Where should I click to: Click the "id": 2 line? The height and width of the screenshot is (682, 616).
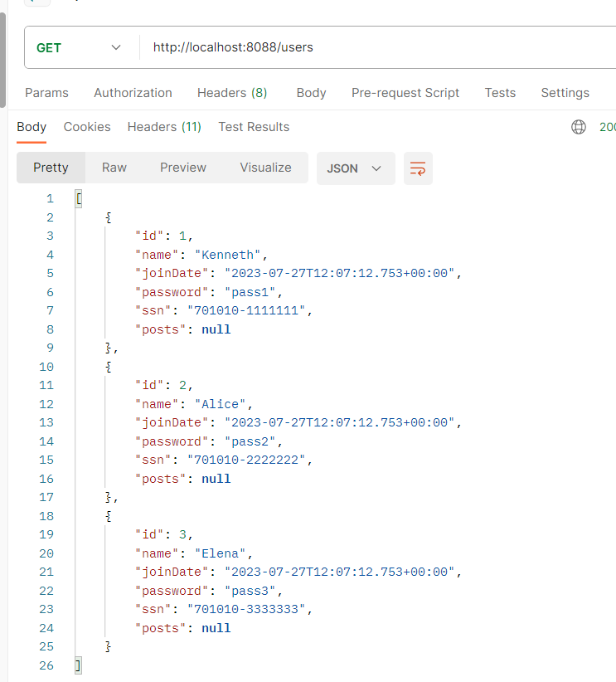(x=164, y=385)
